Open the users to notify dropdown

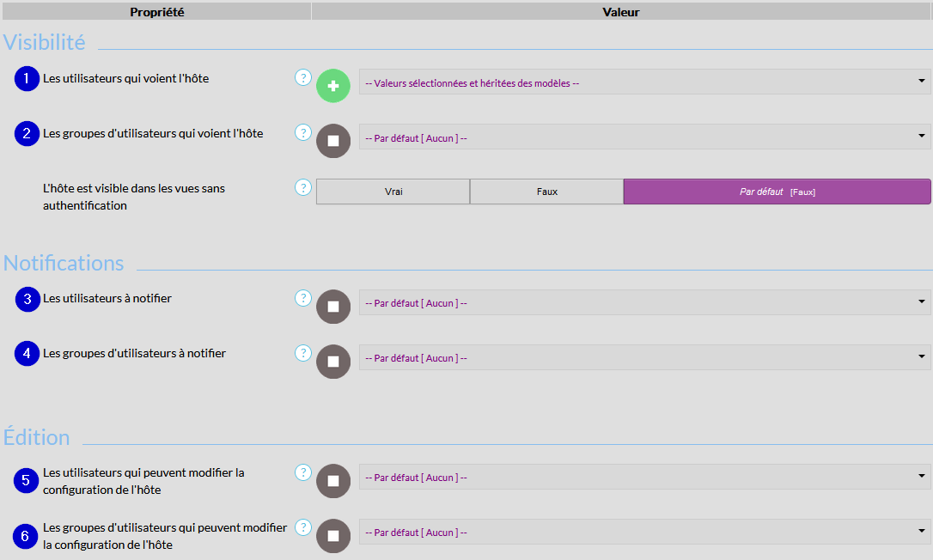[x=644, y=303]
